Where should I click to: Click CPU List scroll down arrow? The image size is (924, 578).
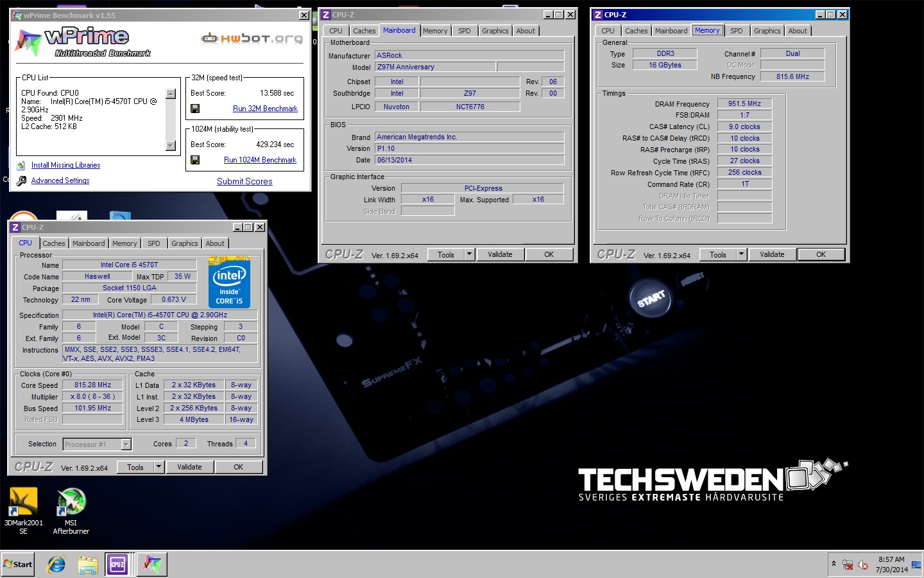click(171, 146)
